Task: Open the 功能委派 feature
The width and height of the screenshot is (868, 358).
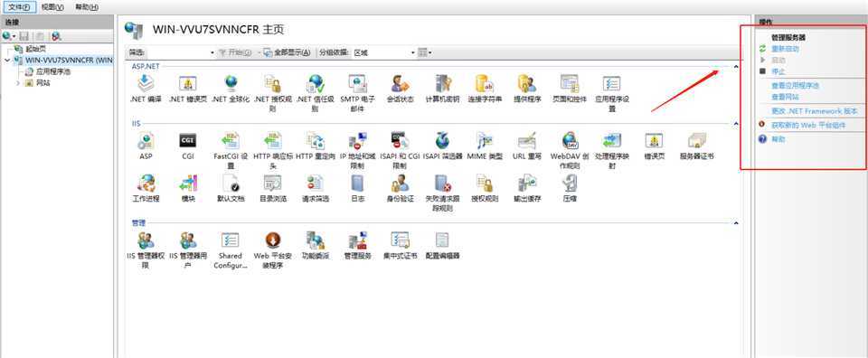Action: [316, 245]
